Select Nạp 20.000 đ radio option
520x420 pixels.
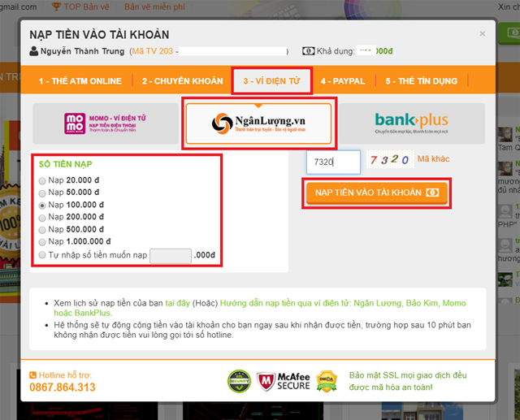42,180
